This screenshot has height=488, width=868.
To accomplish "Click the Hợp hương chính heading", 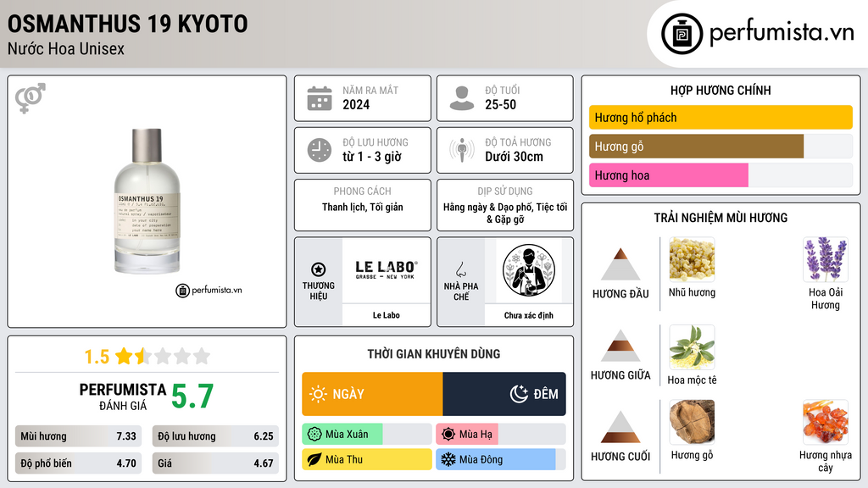I will pos(721,90).
